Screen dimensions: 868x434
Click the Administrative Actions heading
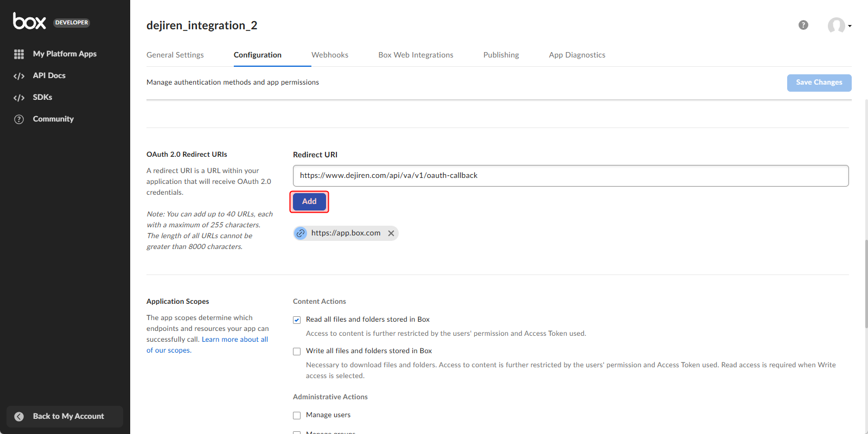330,397
